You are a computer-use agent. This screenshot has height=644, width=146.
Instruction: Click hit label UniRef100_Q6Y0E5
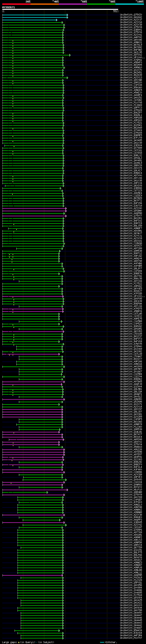(131, 289)
